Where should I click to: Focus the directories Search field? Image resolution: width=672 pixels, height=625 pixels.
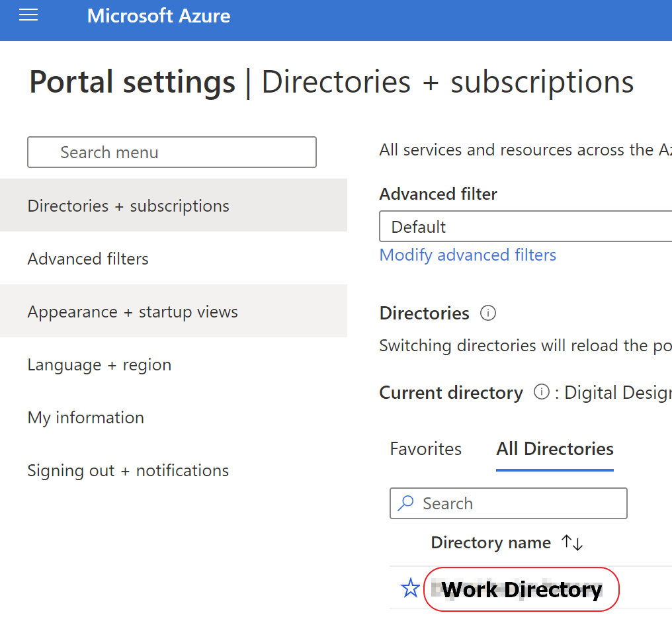(x=508, y=503)
